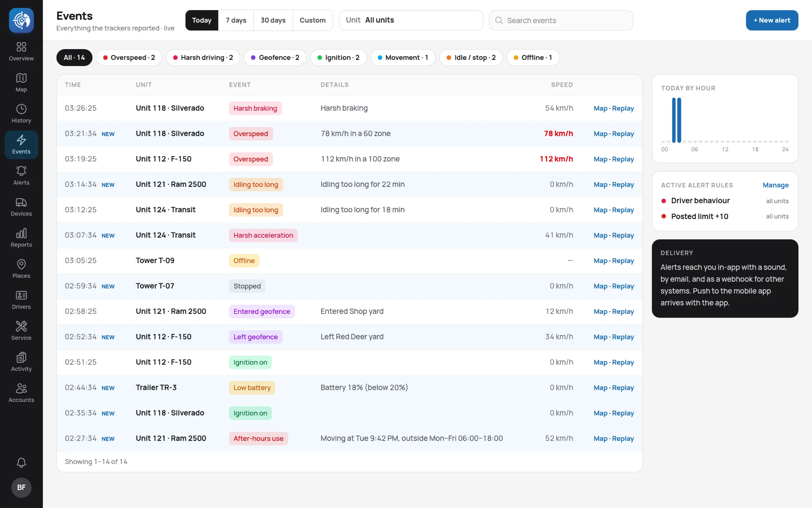
Task: Filter by Geofence events
Action: tap(275, 58)
